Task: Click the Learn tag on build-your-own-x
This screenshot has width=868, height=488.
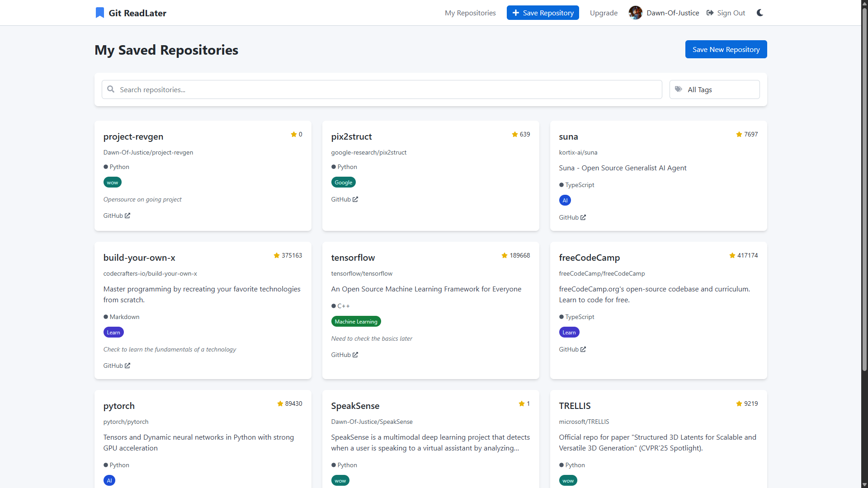Action: click(x=113, y=333)
